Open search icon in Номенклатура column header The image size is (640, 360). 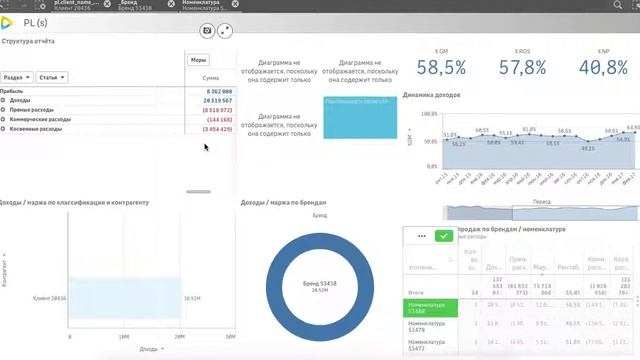(x=451, y=259)
